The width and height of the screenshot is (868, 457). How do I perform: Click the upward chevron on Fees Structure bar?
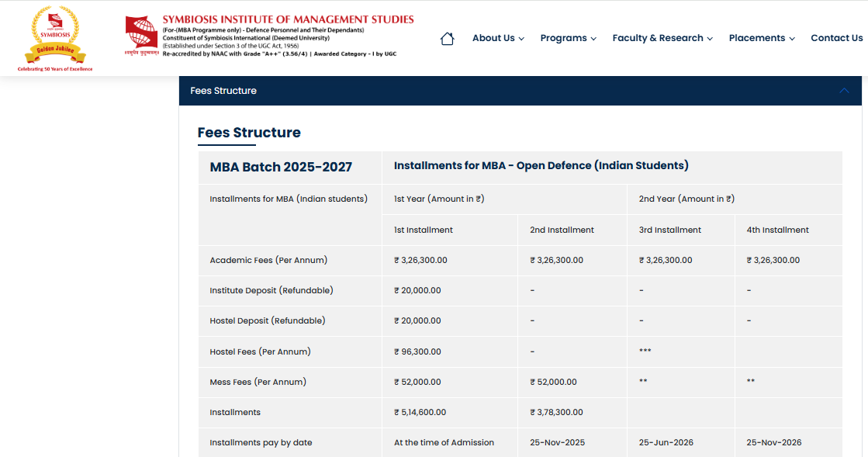click(x=844, y=91)
